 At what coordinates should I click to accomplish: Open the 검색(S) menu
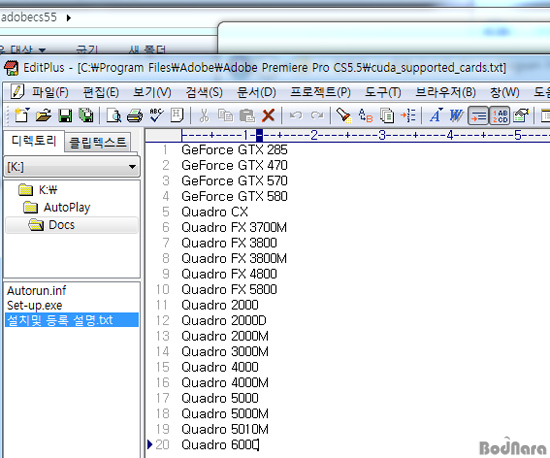coord(204,92)
